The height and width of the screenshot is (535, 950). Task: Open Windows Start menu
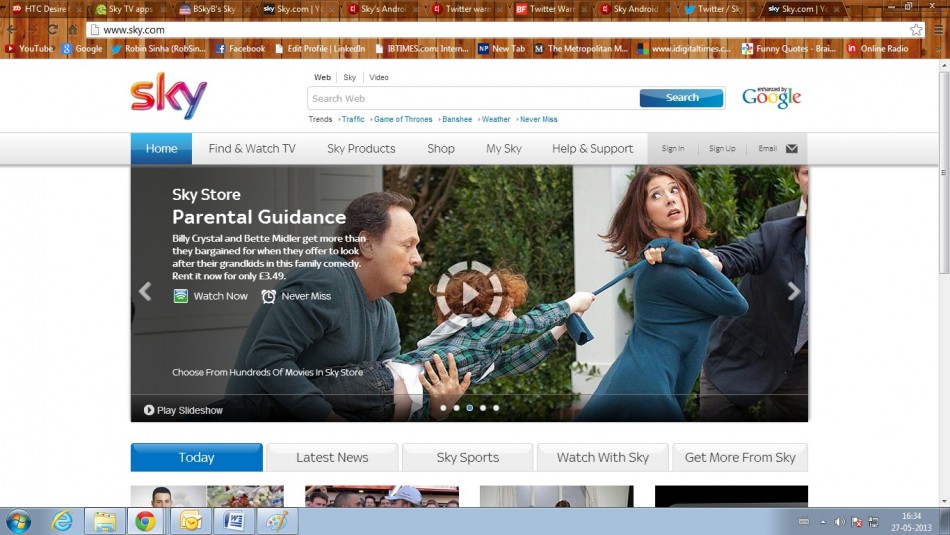[x=18, y=521]
